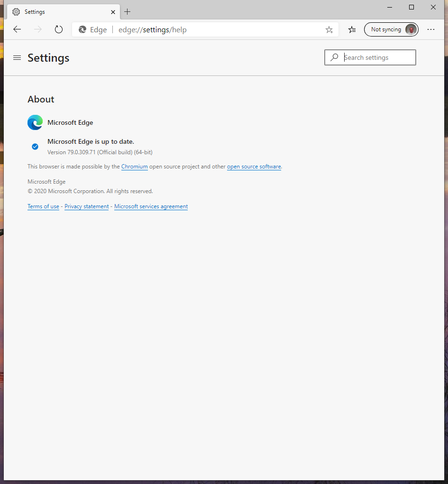The height and width of the screenshot is (484, 448).
Task: Open the Microsoft services agreement link
Action: tap(151, 206)
